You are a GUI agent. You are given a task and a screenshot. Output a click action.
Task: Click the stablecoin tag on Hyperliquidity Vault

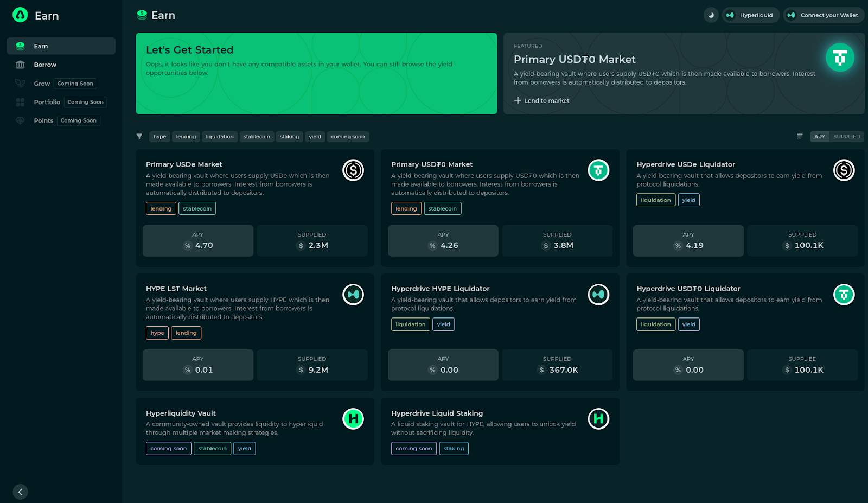click(x=212, y=448)
